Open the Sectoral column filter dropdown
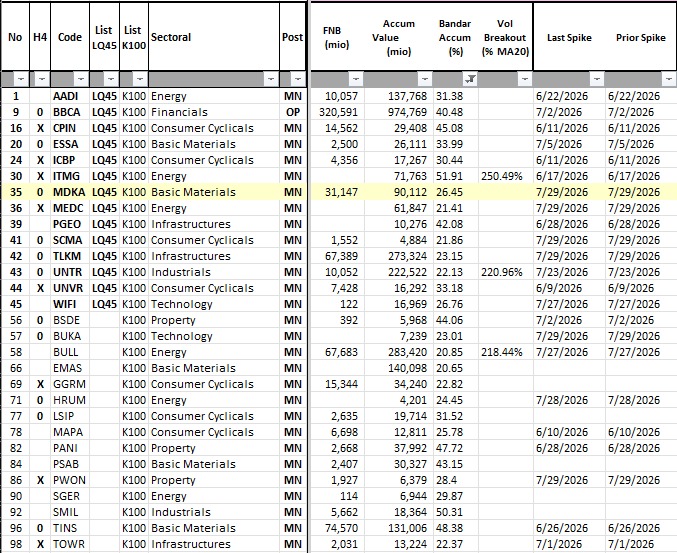Image resolution: width=677 pixels, height=553 pixels. click(271, 79)
